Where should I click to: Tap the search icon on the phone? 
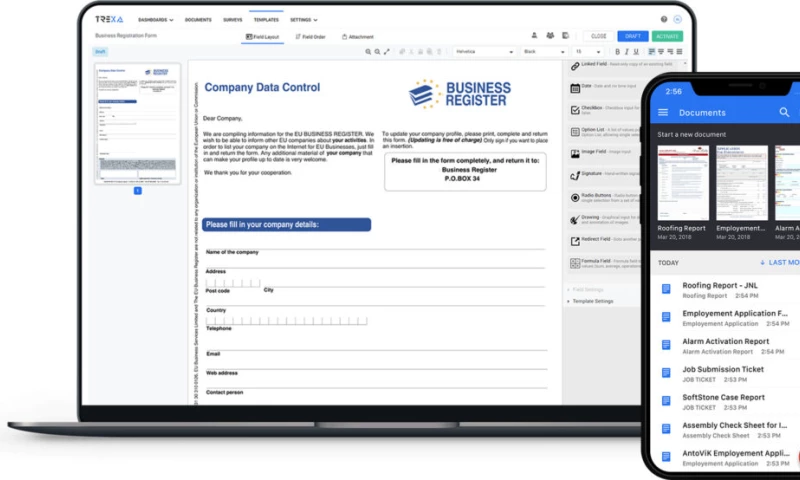point(784,112)
